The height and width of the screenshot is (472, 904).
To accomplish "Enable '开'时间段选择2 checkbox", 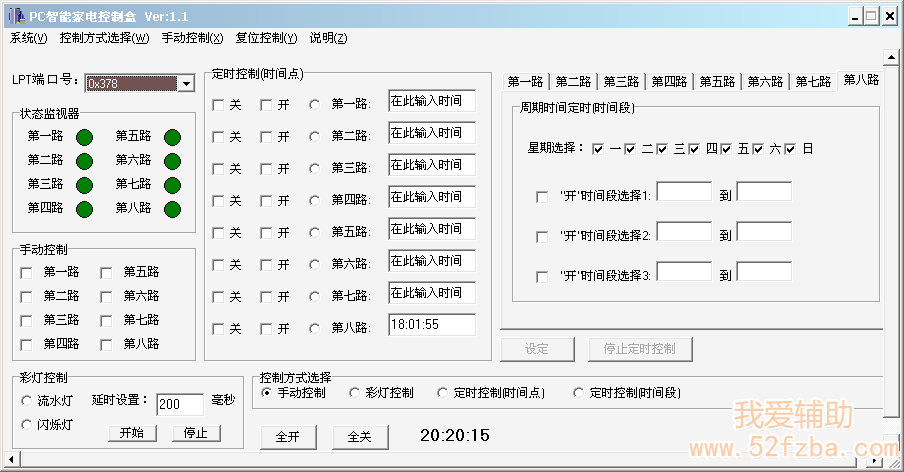I will [542, 237].
